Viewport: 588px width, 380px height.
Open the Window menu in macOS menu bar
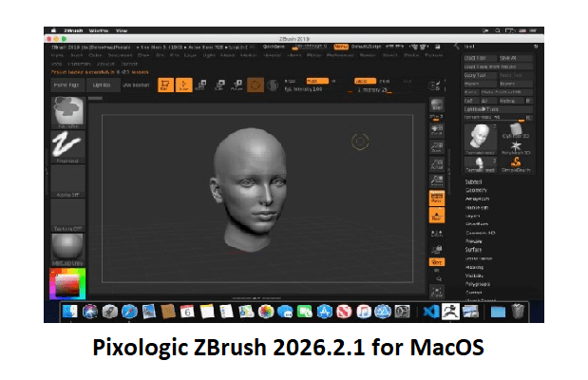(99, 30)
